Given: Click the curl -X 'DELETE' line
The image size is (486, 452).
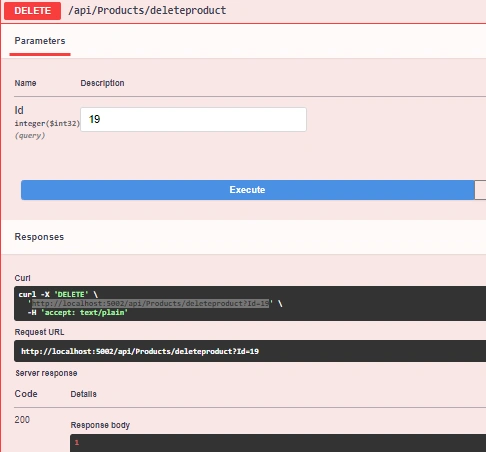Looking at the screenshot, I should [x=58, y=294].
